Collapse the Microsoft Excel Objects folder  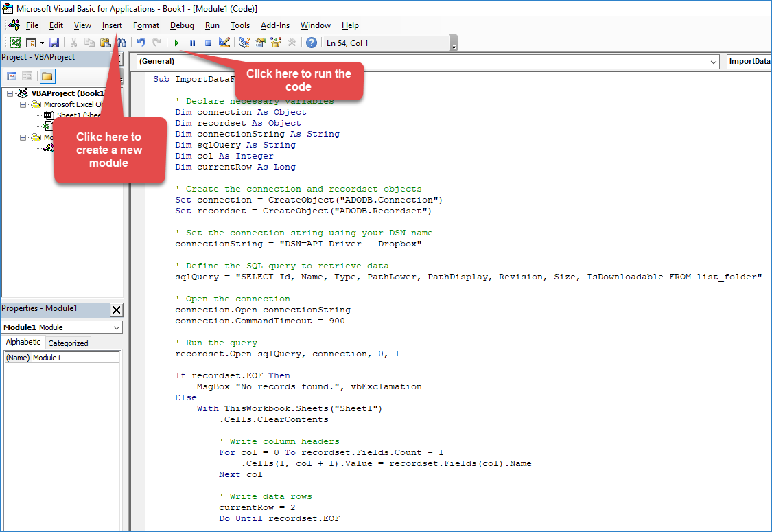[23, 104]
